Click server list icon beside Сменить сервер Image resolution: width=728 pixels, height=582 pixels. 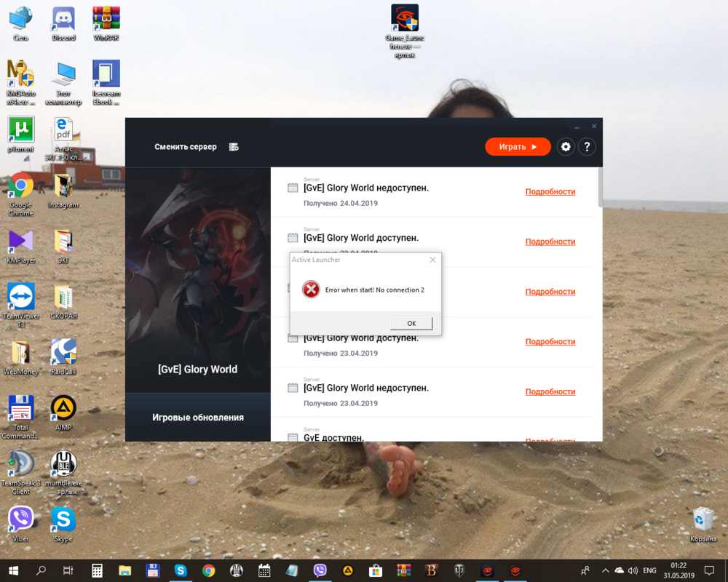point(234,147)
